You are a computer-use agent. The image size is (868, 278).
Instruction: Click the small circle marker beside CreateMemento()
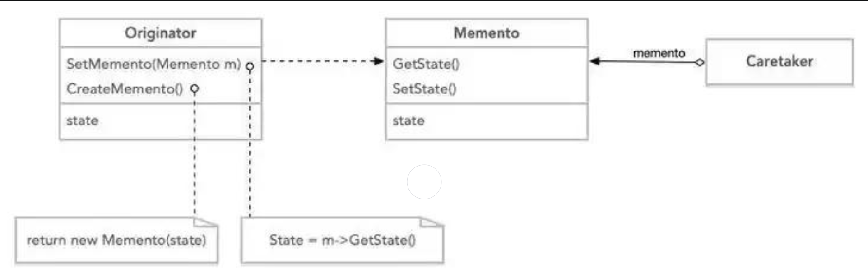(x=195, y=89)
